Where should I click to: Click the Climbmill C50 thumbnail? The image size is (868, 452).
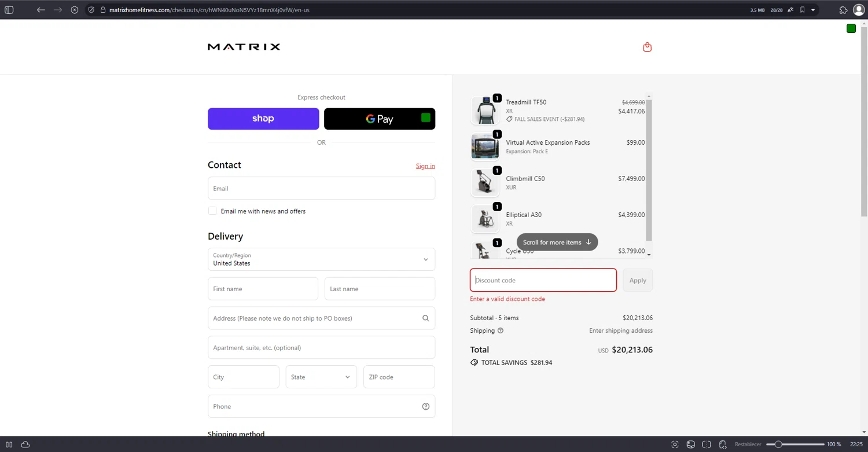(x=484, y=183)
